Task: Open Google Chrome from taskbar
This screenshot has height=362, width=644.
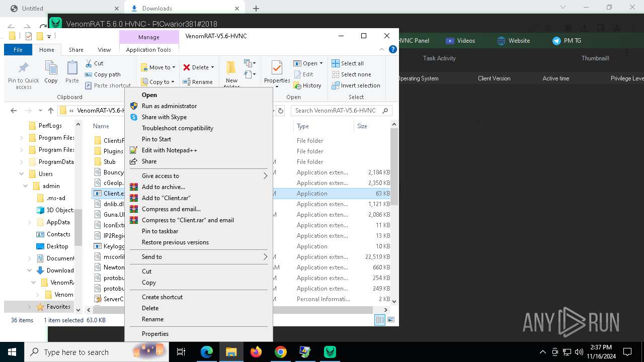Action: tap(281, 352)
